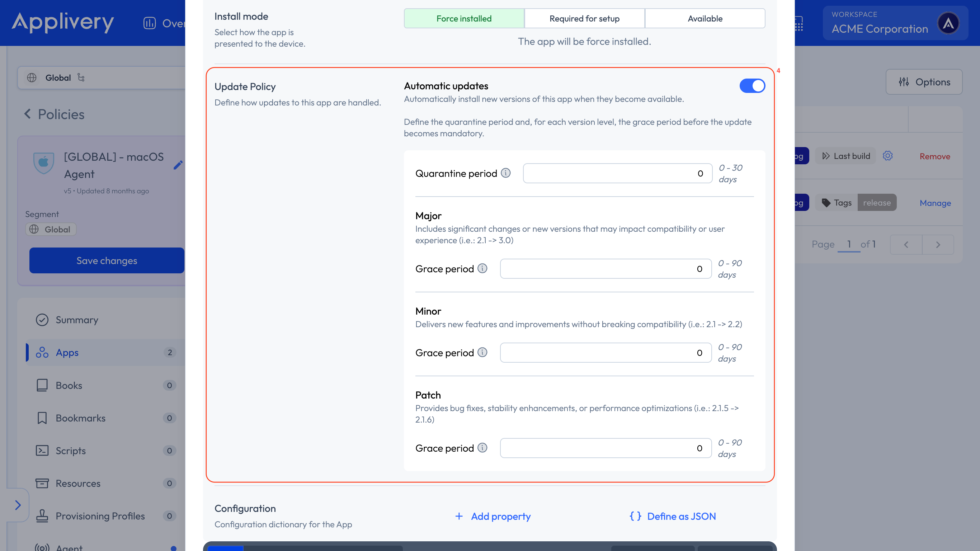Open app settings gear icon beside Last build
This screenshot has width=980, height=551.
[888, 156]
